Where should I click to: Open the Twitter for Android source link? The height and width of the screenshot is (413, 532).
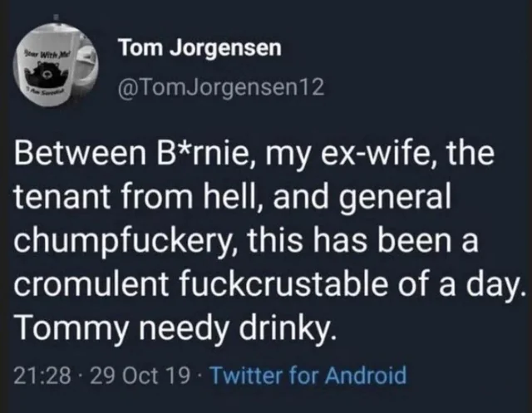click(x=310, y=376)
